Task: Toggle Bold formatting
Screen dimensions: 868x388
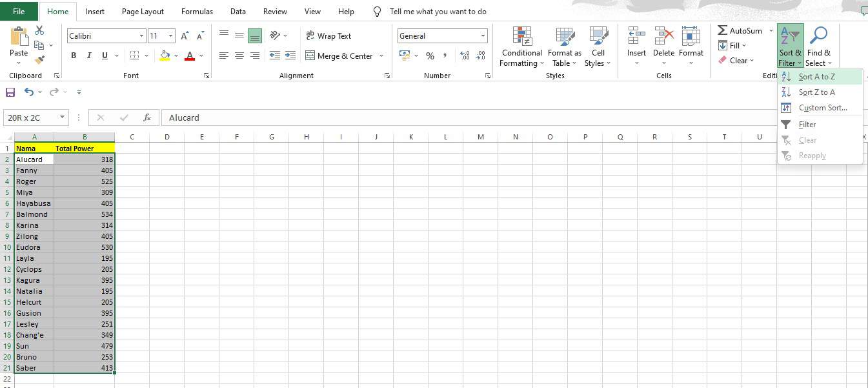Action: tap(74, 56)
